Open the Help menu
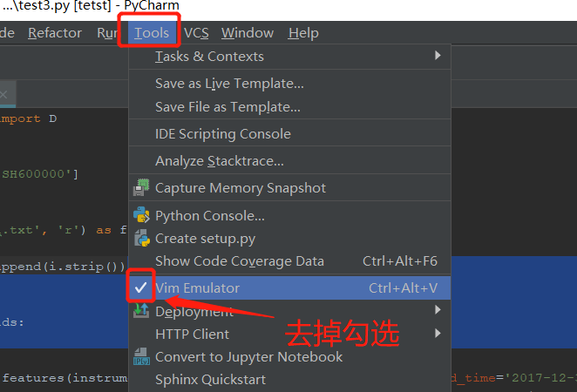The width and height of the screenshot is (577, 392). pos(303,33)
